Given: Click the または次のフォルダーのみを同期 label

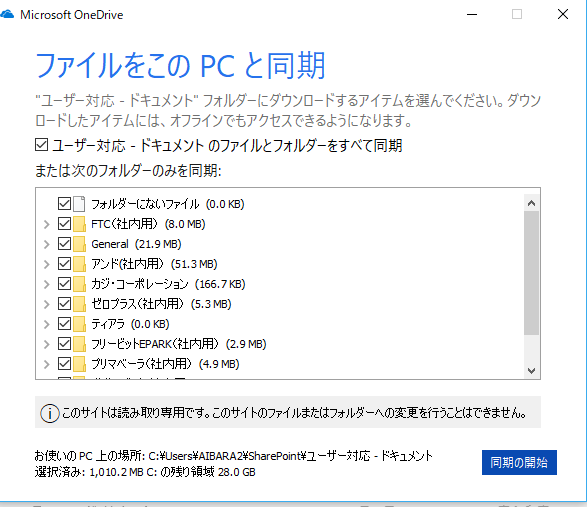Looking at the screenshot, I should 128,171.
